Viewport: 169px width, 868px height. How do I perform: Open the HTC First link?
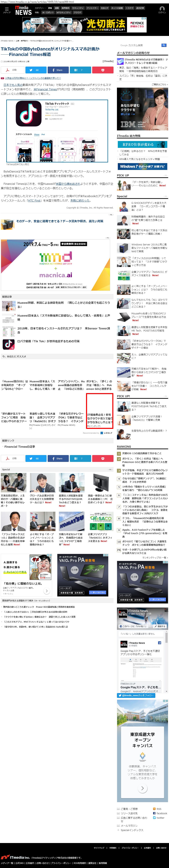34,201
